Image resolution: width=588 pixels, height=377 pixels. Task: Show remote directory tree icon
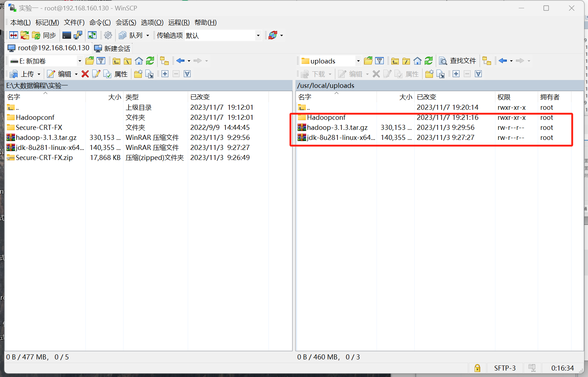[487, 61]
